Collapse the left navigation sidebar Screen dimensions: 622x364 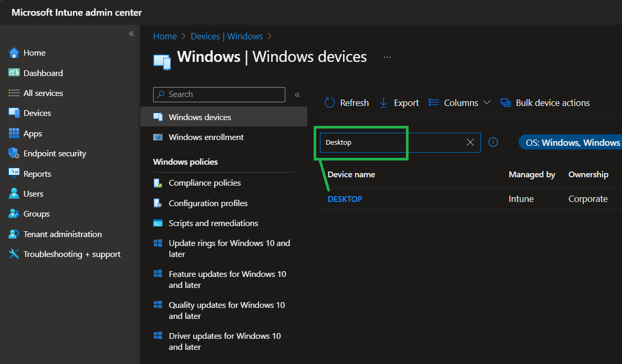coord(132,34)
